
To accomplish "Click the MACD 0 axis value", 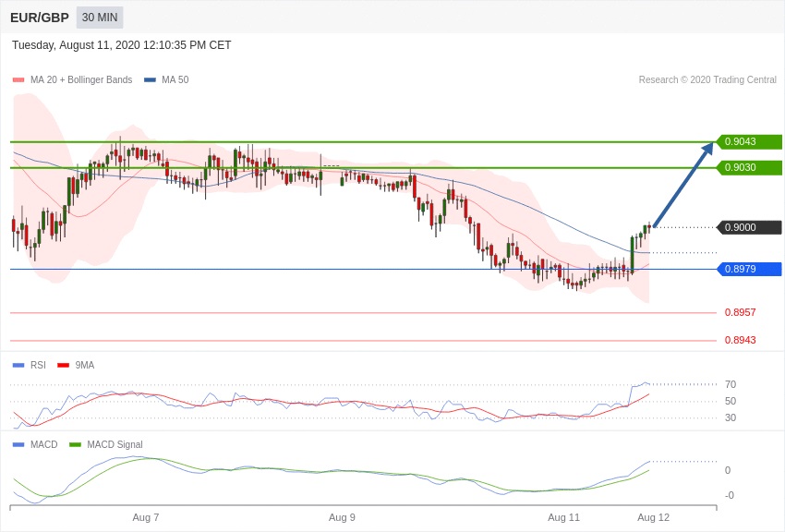I will pos(728,470).
